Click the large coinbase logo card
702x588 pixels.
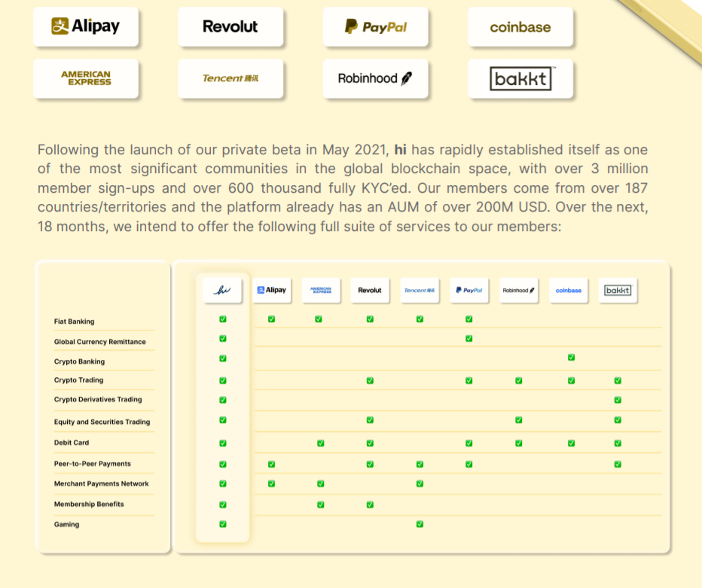[520, 27]
